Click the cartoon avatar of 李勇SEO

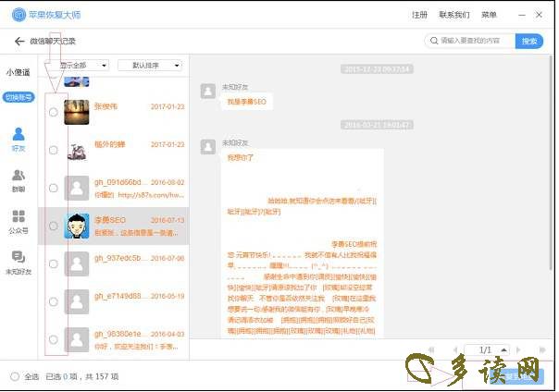(x=77, y=227)
